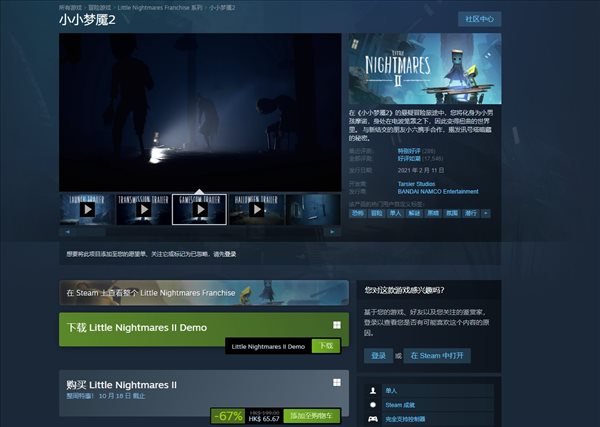Add Little Nightmares II to cart
The height and width of the screenshot is (427, 600).
(x=311, y=415)
